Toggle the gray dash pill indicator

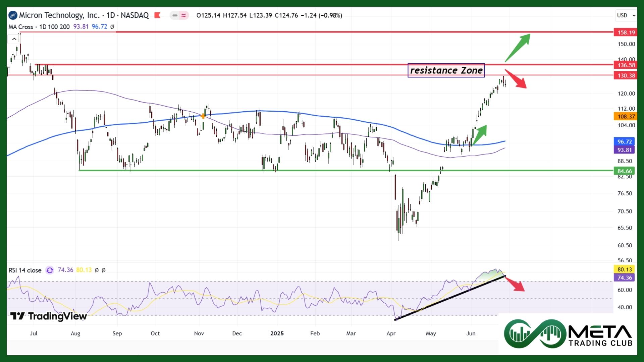pos(175,15)
